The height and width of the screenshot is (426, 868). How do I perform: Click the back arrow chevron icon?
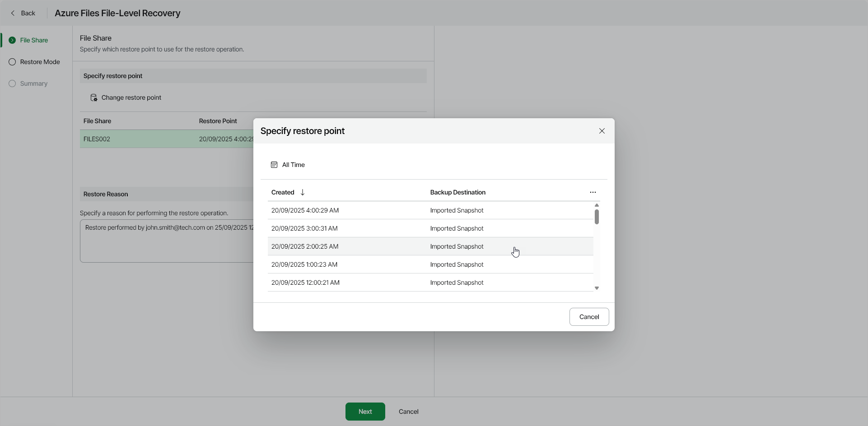pos(13,13)
